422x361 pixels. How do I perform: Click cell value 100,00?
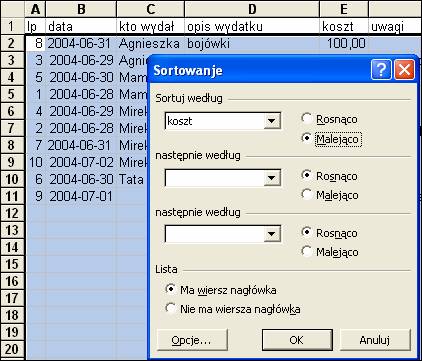[x=344, y=43]
